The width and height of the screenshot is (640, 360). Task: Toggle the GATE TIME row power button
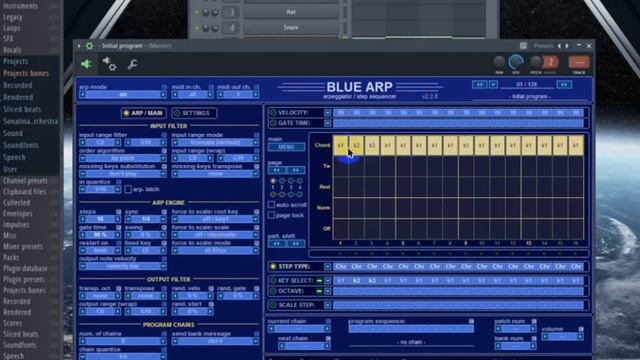[x=273, y=123]
